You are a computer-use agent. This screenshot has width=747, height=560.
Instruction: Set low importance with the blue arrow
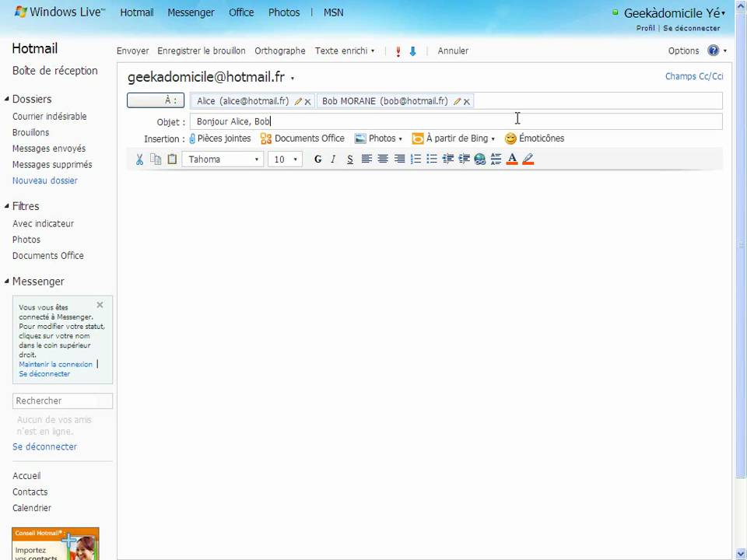pos(413,51)
